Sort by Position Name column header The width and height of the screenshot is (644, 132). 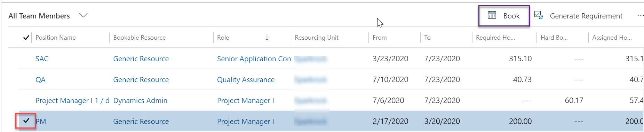[x=56, y=38]
